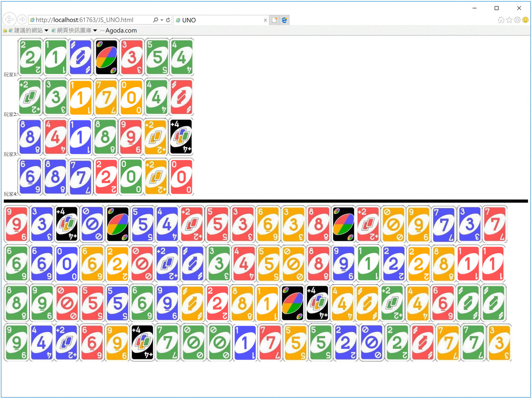Image resolution: width=532 pixels, height=399 pixels.
Task: Select player 1's black wild card
Action: [x=106, y=57]
